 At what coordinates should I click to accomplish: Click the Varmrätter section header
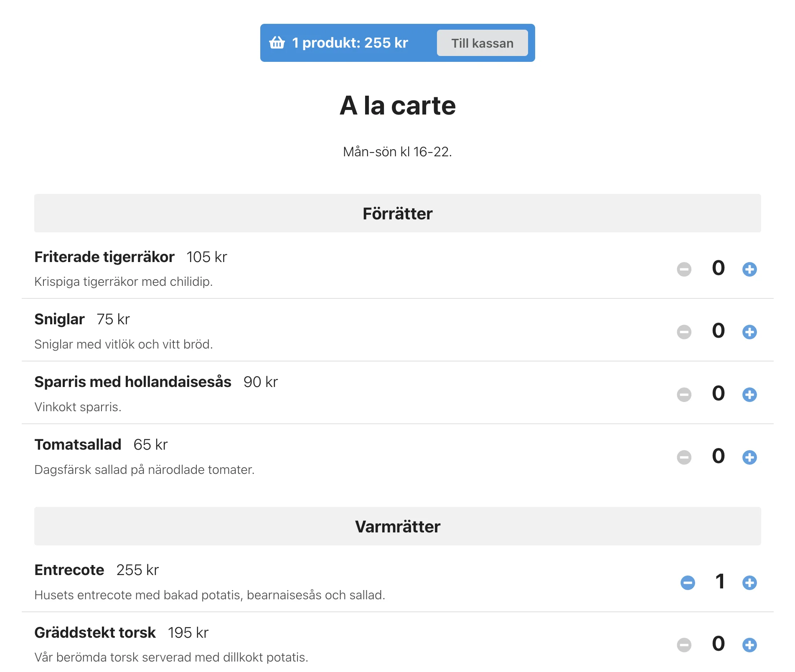click(397, 526)
